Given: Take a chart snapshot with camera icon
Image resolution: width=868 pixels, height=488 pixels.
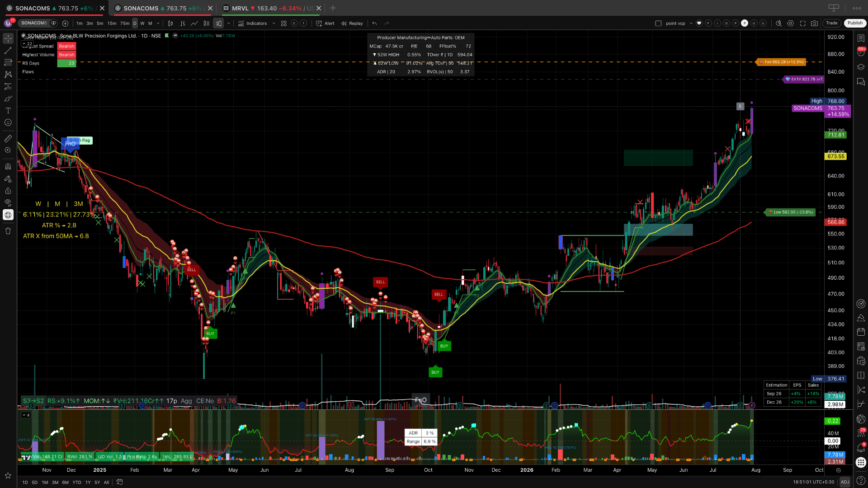Looking at the screenshot, I should point(815,23).
